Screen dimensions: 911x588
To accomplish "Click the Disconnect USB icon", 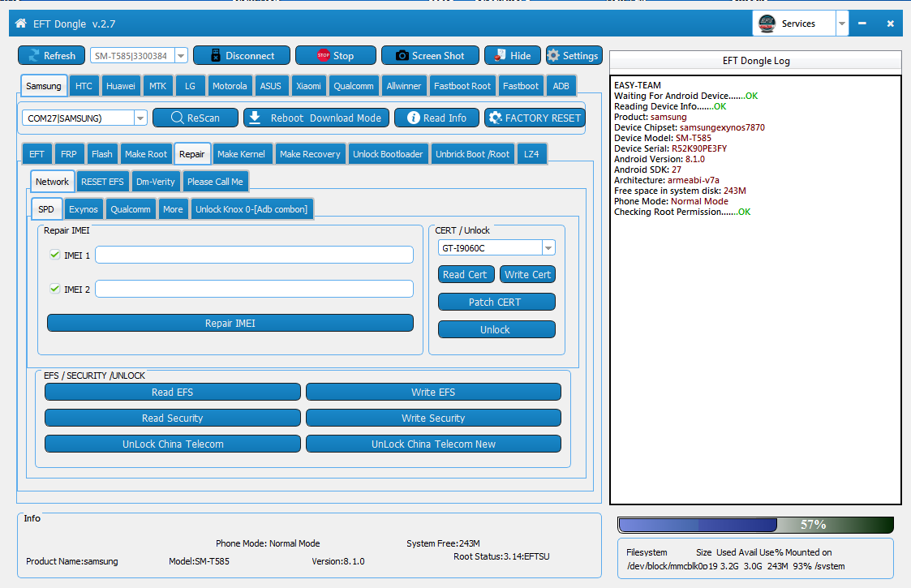I will (x=216, y=56).
